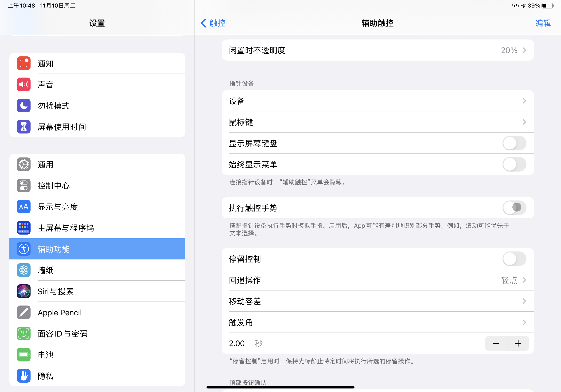Tap the 编辑 button at top right
This screenshot has width=561, height=392.
click(543, 23)
